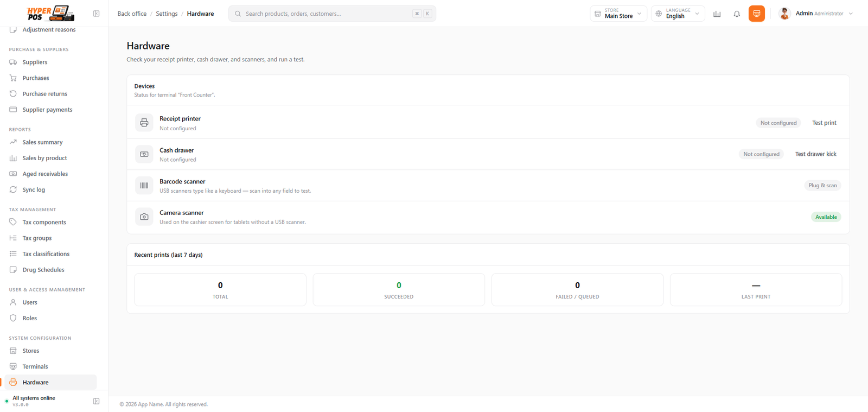Screen dimensions: 868x412
Task: Click the Sales summary trend icon
Action: (x=13, y=142)
